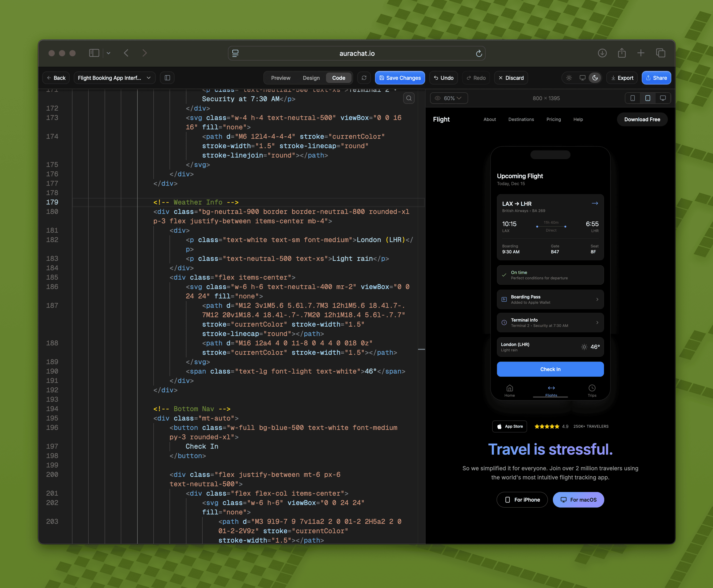Viewport: 713px width, 588px height.
Task: Open code search magnifier icon
Action: tap(409, 98)
